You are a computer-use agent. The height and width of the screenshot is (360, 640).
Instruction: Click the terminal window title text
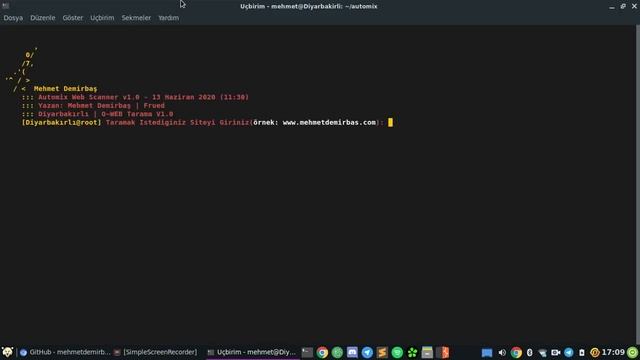pos(309,6)
